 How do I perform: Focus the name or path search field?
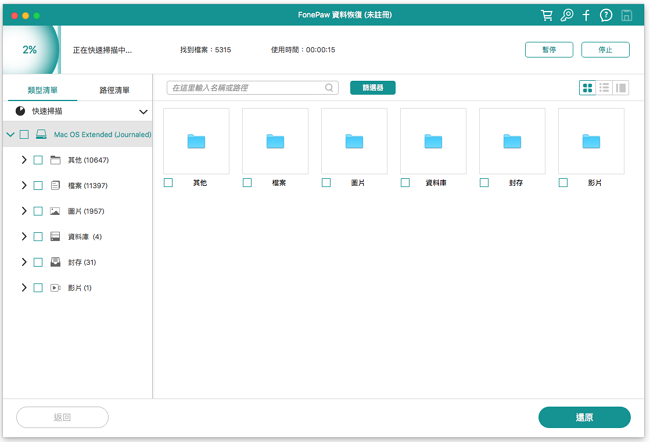pos(252,88)
